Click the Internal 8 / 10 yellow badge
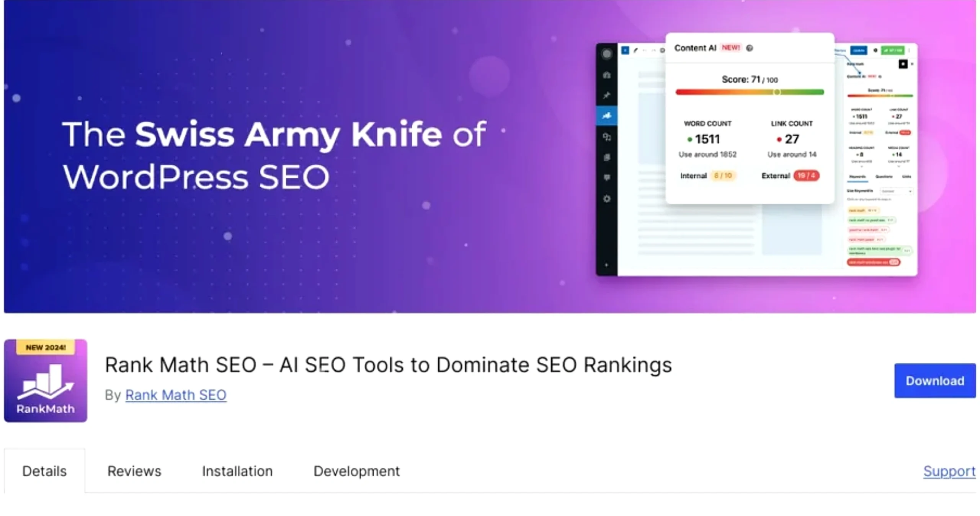This screenshot has width=980, height=516. click(723, 176)
